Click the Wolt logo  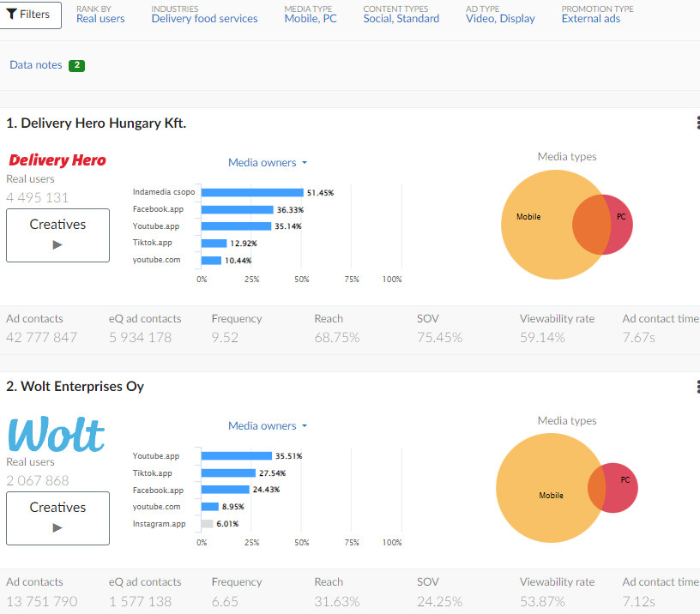pyautogui.click(x=57, y=434)
